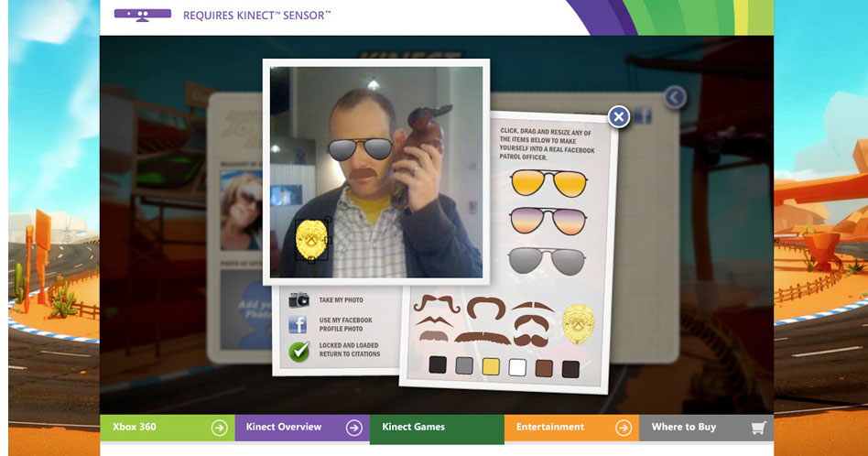Viewport: 868px width, 456px height.
Task: Open the Where to Buy tab
Action: point(706,428)
